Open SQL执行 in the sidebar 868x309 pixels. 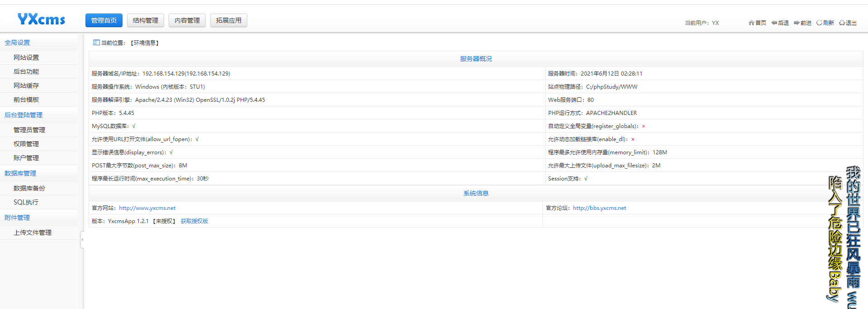[26, 202]
